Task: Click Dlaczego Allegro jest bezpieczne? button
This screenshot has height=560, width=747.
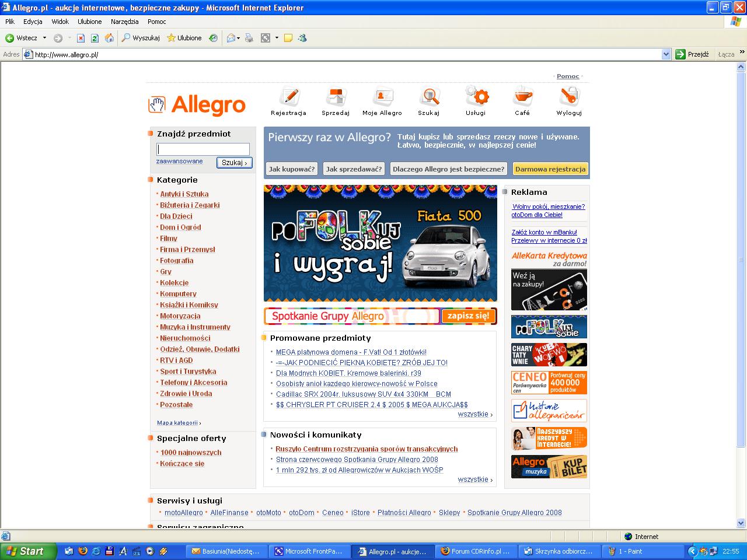Action: point(448,169)
